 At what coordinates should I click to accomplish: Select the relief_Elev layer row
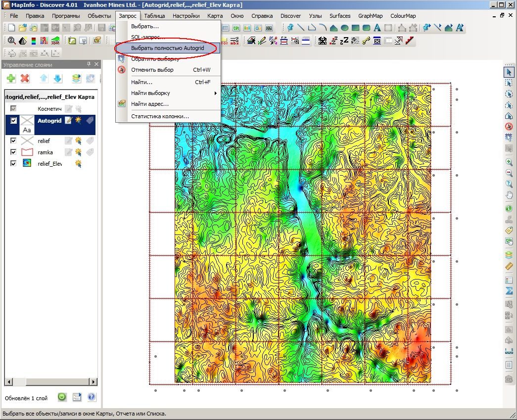tap(50, 163)
